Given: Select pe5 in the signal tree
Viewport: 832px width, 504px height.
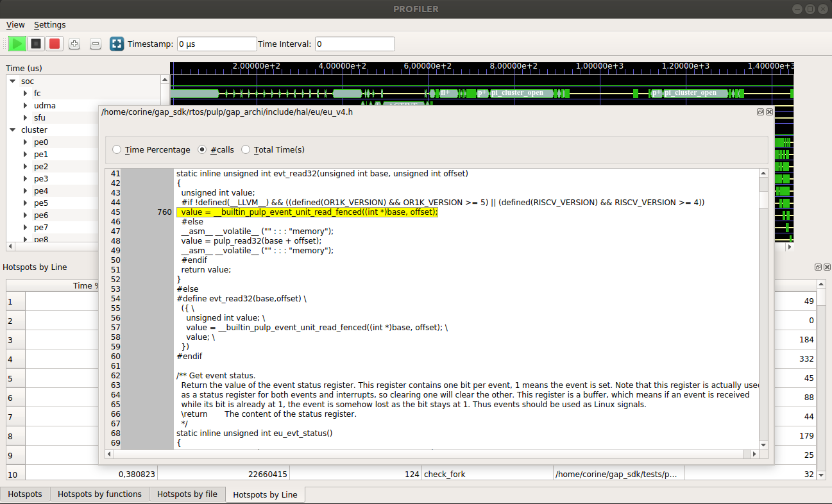Looking at the screenshot, I should tap(41, 203).
